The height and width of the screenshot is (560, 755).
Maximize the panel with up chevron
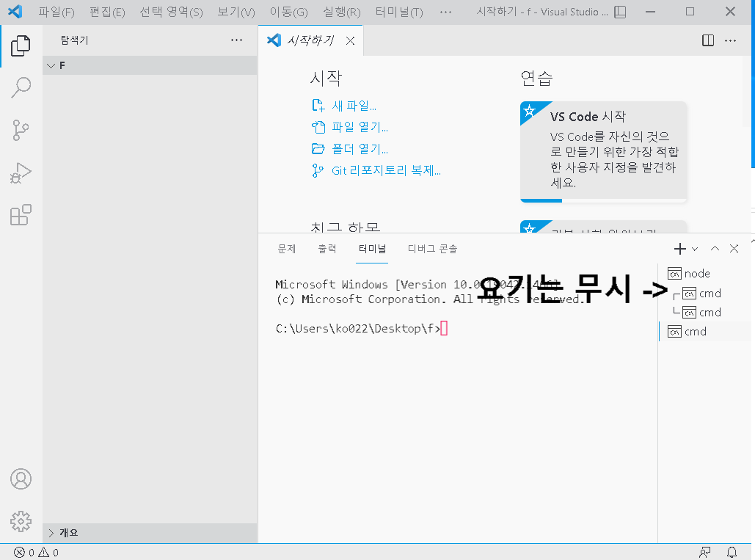pyautogui.click(x=715, y=249)
